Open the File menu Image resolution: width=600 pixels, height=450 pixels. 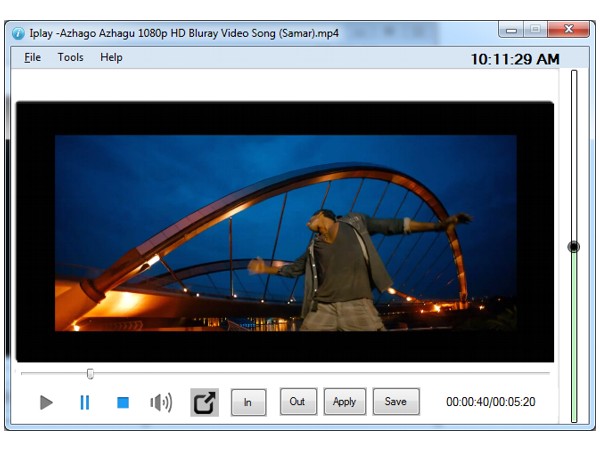[x=32, y=57]
